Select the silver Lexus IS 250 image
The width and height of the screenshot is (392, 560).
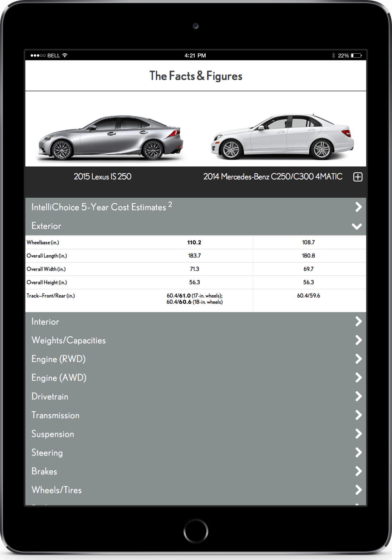111,137
